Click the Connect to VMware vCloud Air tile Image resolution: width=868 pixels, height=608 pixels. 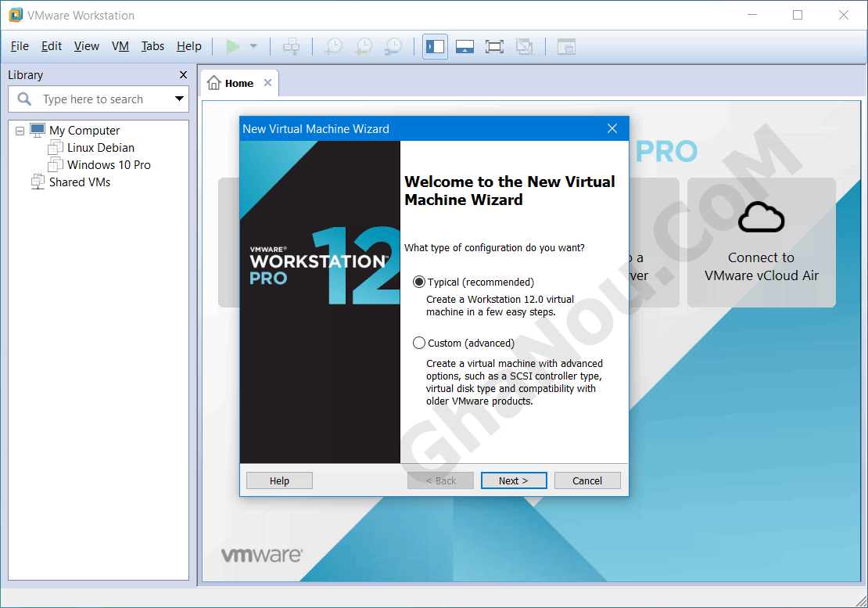(x=762, y=243)
